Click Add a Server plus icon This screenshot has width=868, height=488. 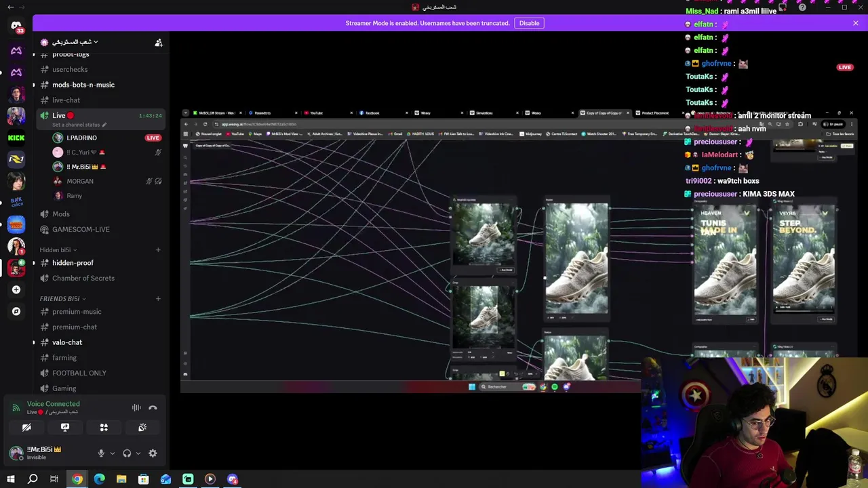click(16, 289)
